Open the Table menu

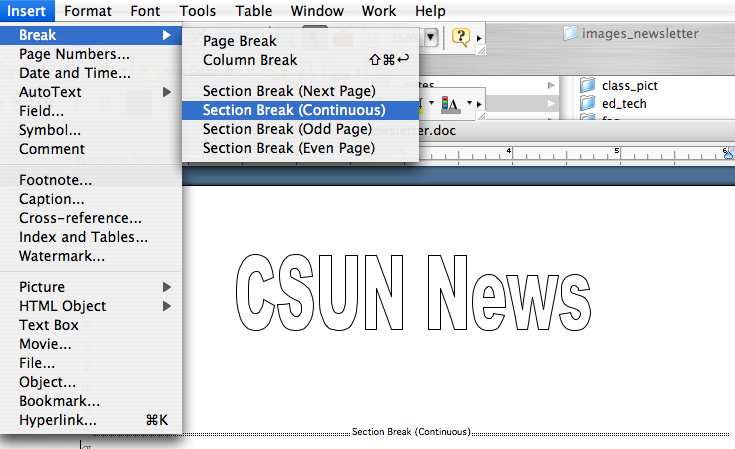254,11
